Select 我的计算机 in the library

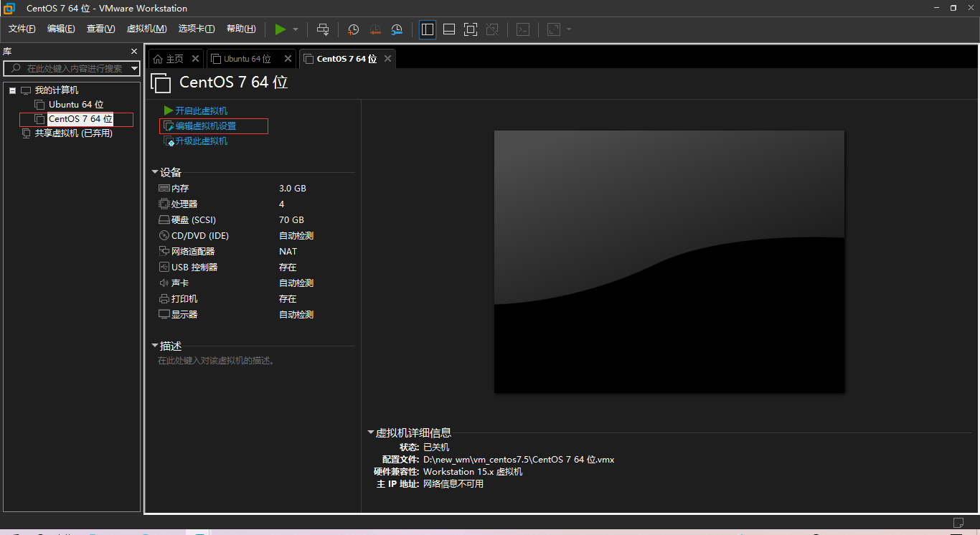pos(57,90)
